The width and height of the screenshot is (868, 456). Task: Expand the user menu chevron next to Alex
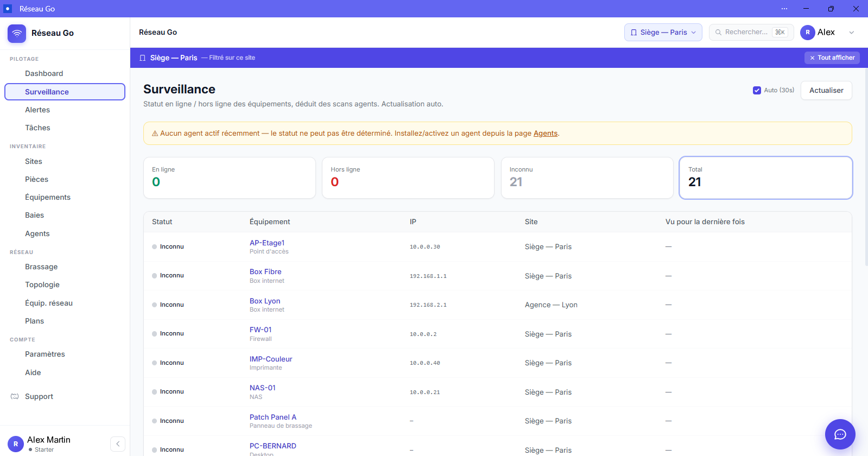pyautogui.click(x=852, y=33)
